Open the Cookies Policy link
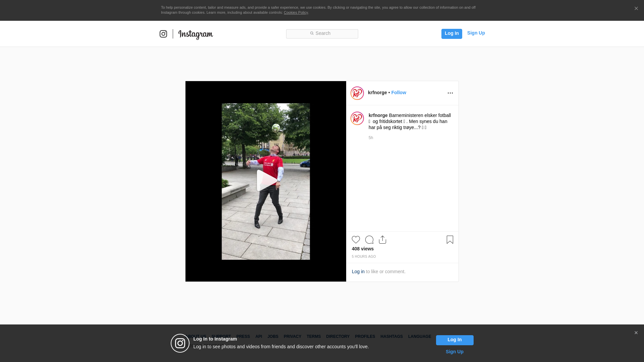Image resolution: width=644 pixels, height=362 pixels. pyautogui.click(x=296, y=12)
